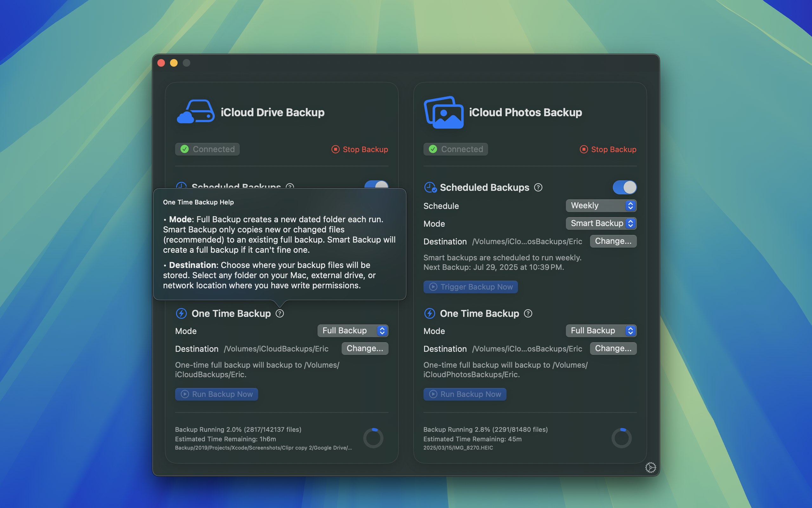
Task: Click the 2025/03/15/IMG_8270.HEIC file path
Action: (458, 448)
